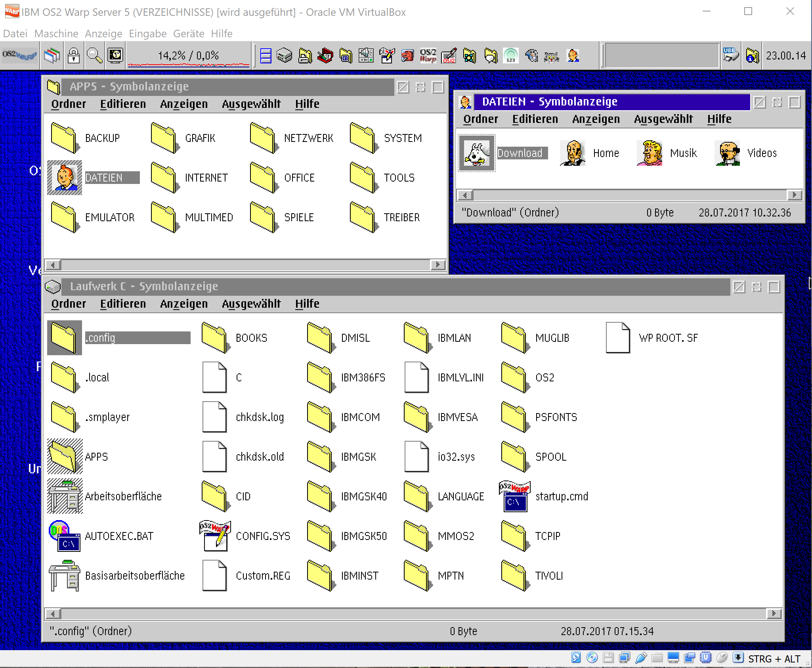Screen dimensions: 812x668
Task: Open the window list icon in WarpCenter
Action: [x=52, y=56]
